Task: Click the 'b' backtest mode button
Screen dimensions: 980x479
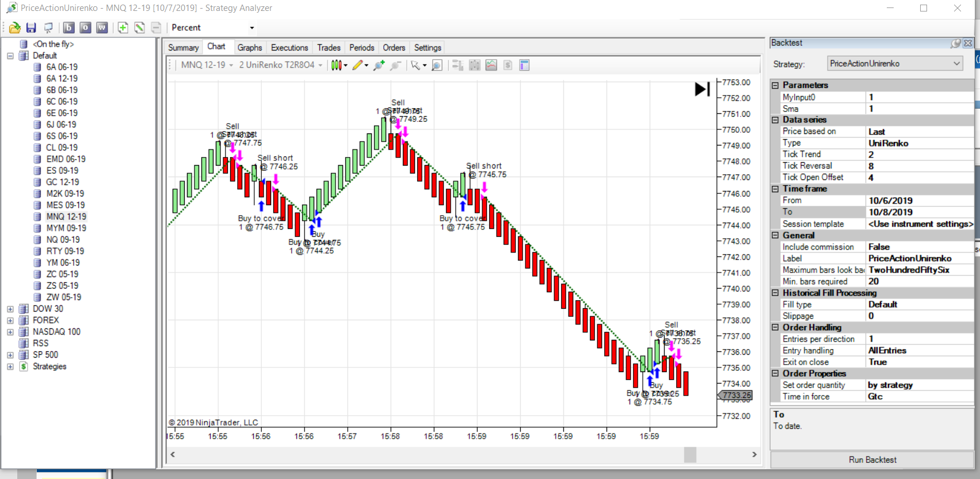Action: (68, 28)
